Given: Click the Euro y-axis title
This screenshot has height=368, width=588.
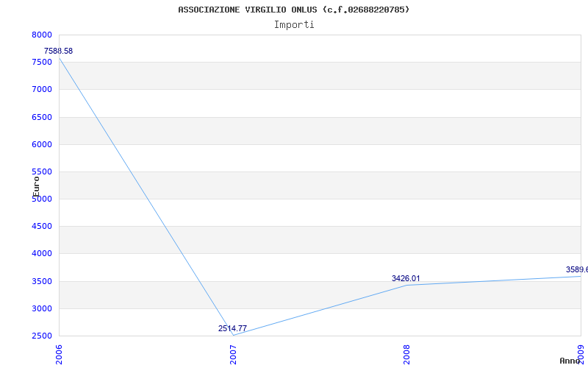Looking at the screenshot, I should [36, 185].
